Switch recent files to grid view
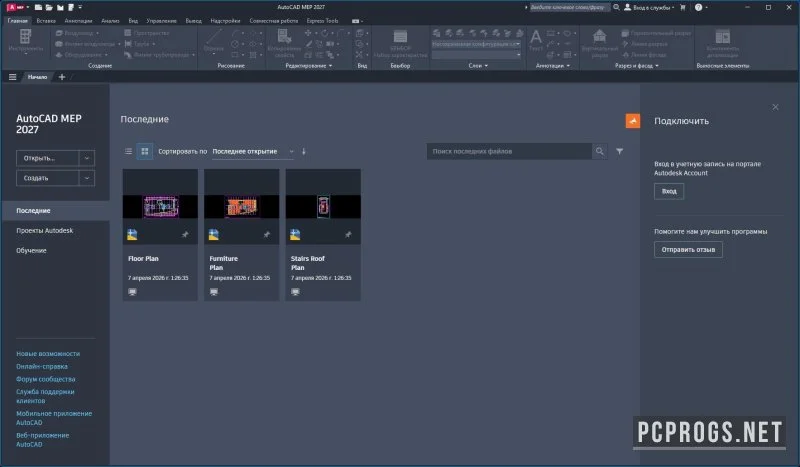Screen dimensions: 800x467 [144, 152]
